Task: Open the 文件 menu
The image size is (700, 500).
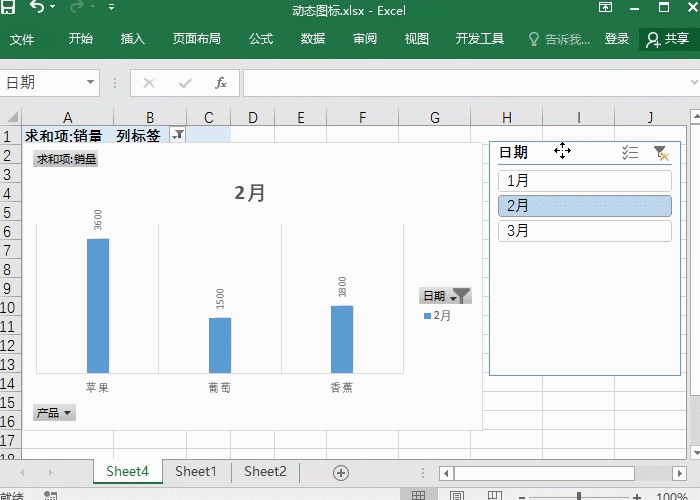Action: tap(21, 39)
